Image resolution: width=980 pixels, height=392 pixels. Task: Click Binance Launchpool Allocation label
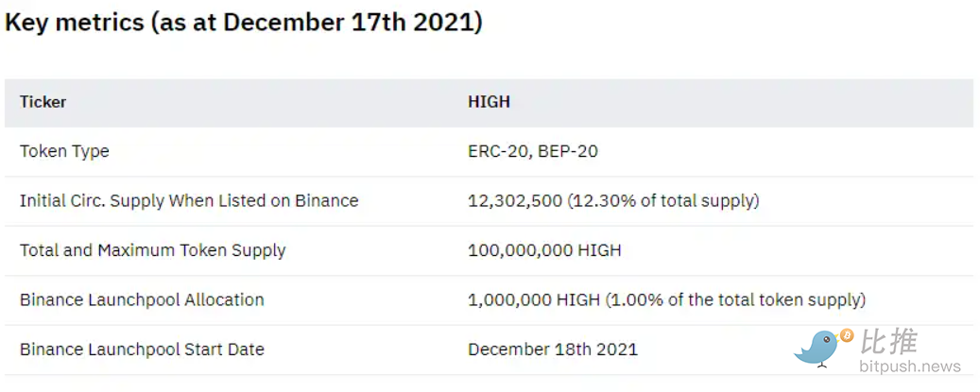click(x=142, y=299)
